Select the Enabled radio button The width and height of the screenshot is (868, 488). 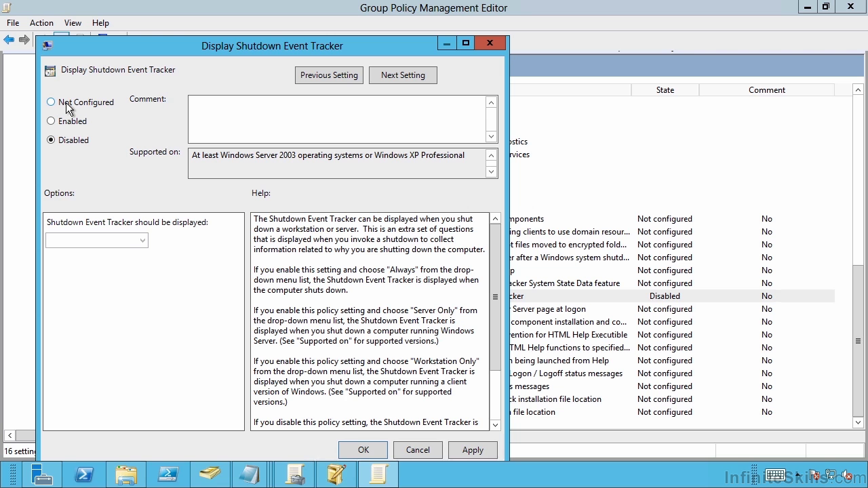tap(51, 121)
